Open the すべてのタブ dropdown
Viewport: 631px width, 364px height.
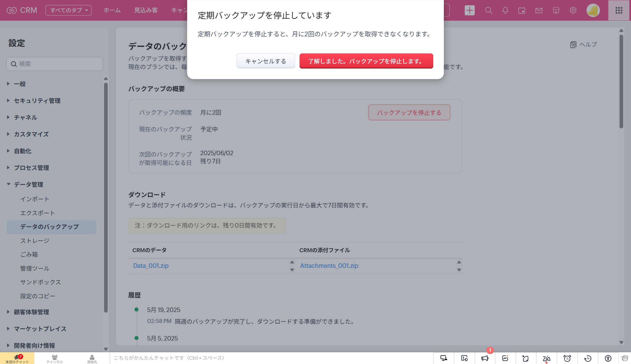coord(69,10)
